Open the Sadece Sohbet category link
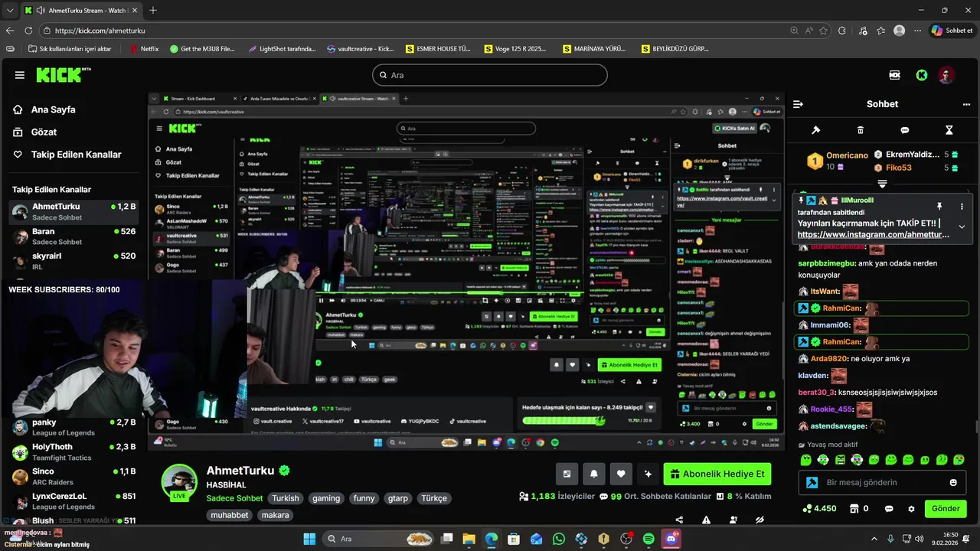Screen dimensions: 980x551 coord(234,498)
